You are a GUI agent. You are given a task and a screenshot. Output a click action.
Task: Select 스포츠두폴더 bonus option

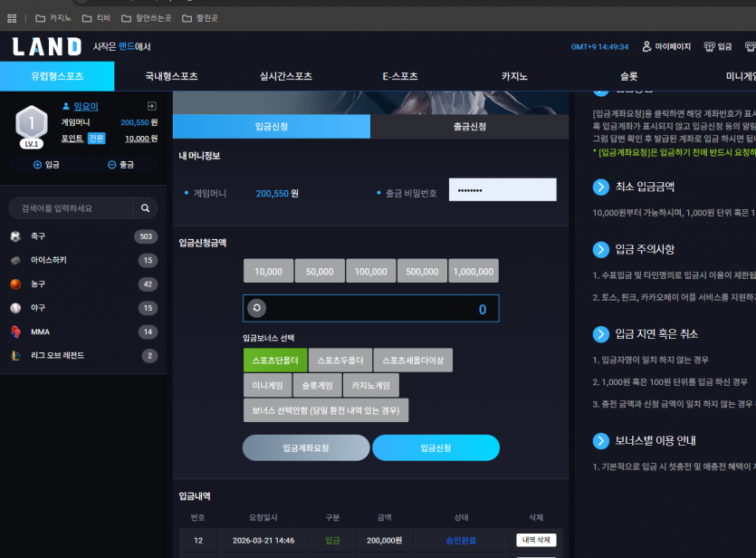(x=340, y=361)
